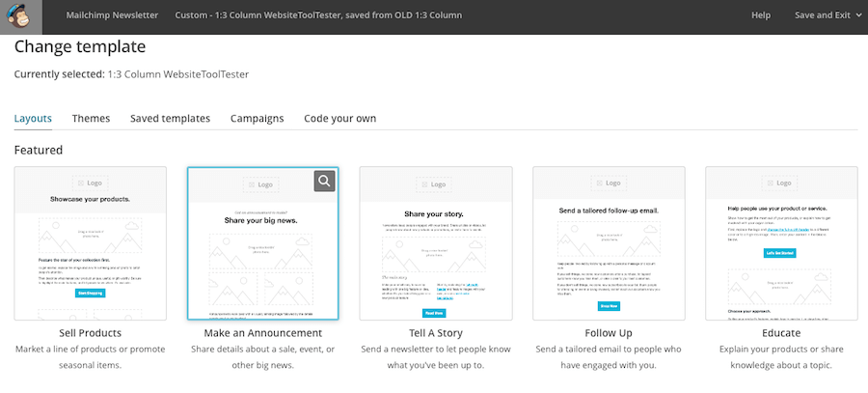
Task: Click the template name in the header bar
Action: [x=318, y=15]
